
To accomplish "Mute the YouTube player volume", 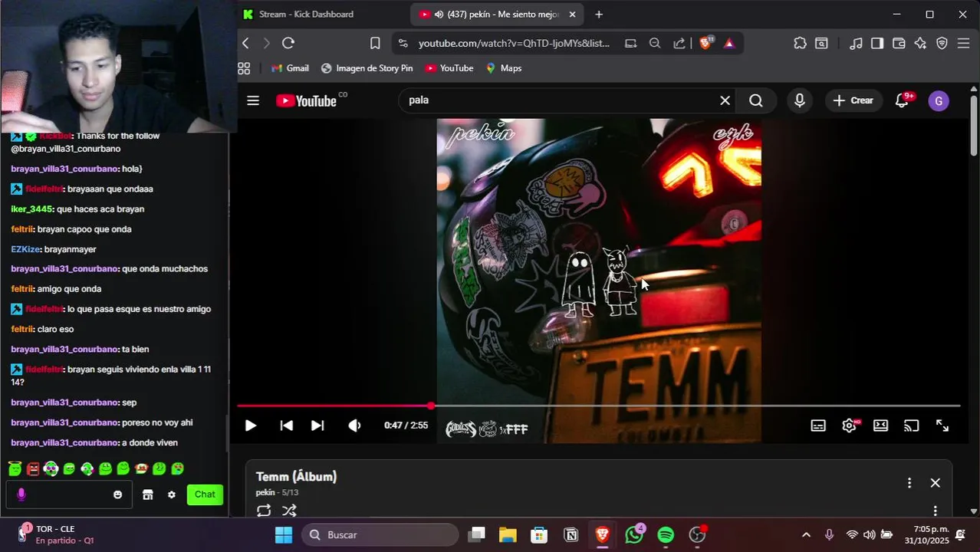I will 354,426.
